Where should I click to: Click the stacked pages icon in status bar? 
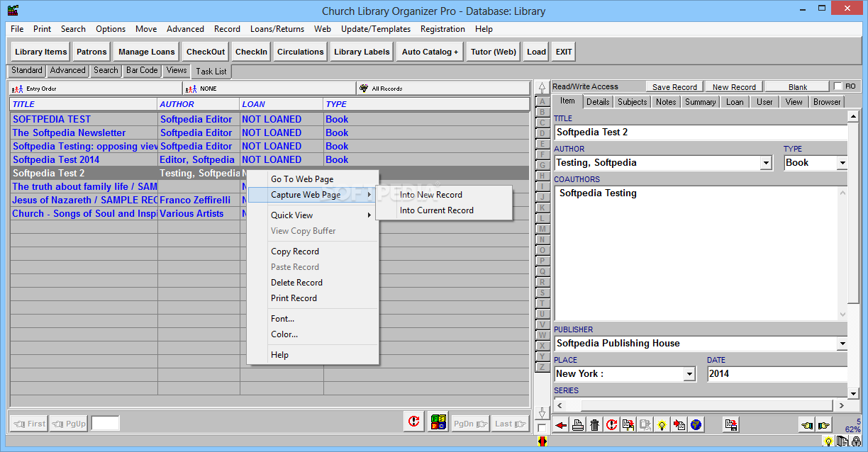[x=842, y=441]
